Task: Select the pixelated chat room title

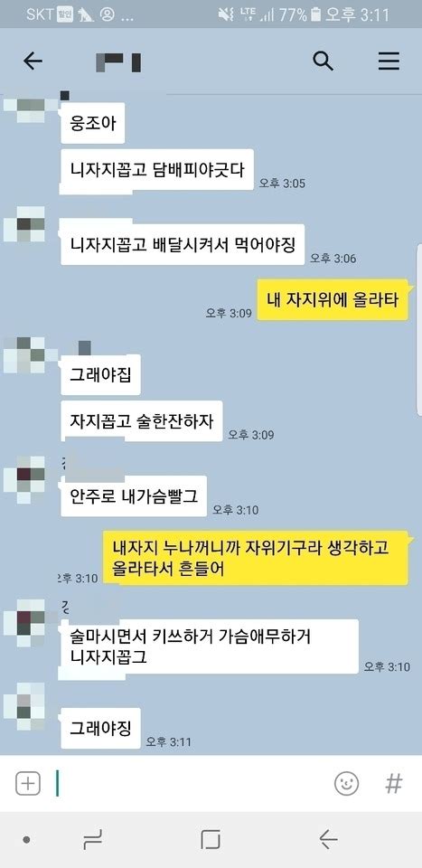Action: tap(118, 62)
